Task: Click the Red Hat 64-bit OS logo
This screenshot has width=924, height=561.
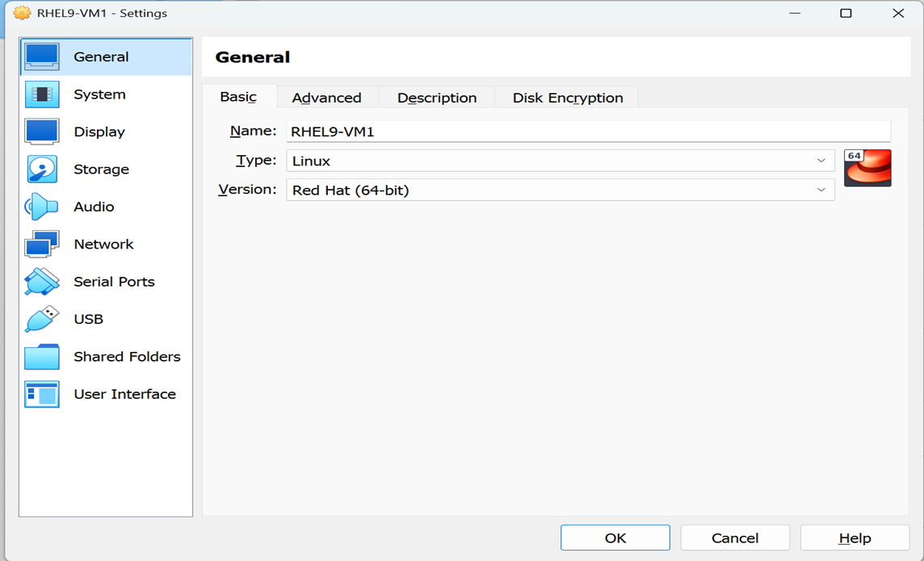Action: [x=867, y=168]
